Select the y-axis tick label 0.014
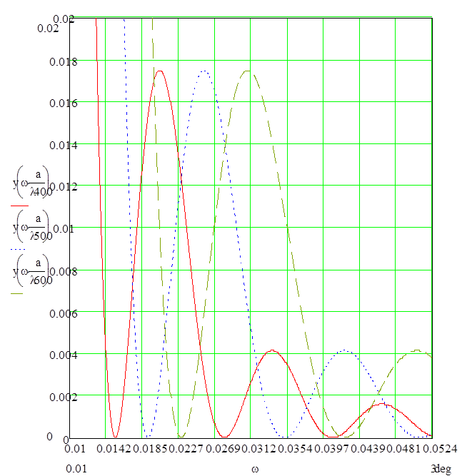 63,145
